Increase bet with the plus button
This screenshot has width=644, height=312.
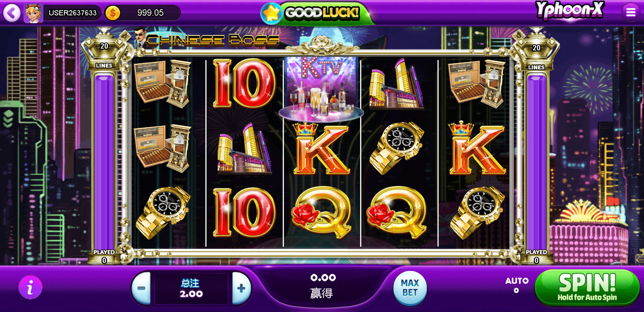[x=241, y=288]
